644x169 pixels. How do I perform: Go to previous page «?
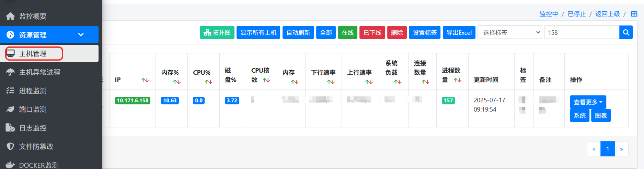[594, 149]
